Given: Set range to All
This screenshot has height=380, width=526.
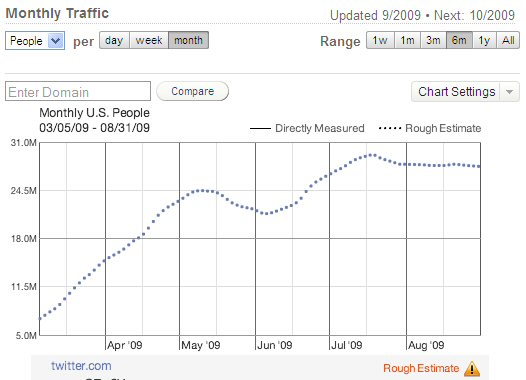Looking at the screenshot, I should coord(508,40).
